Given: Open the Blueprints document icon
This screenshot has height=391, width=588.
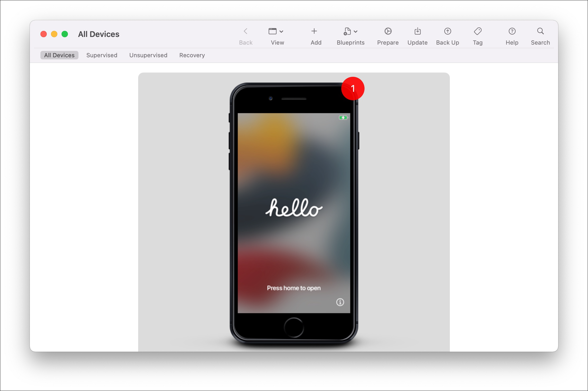Looking at the screenshot, I should click(x=347, y=31).
